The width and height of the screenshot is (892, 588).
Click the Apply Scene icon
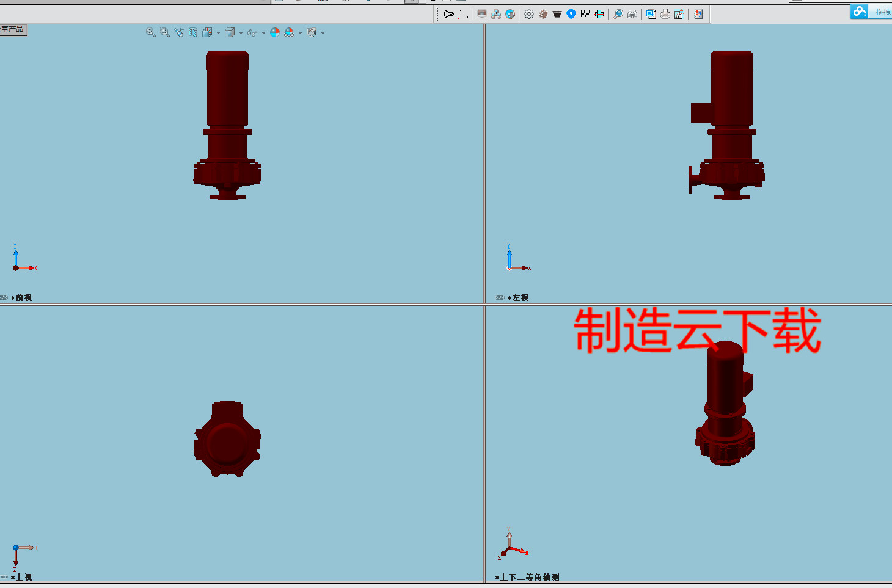[x=289, y=32]
